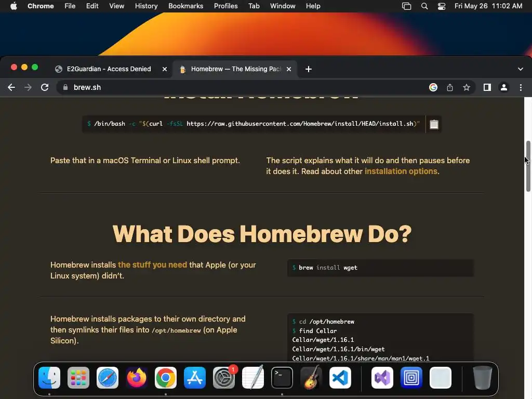Close the Homebrew tab

click(289, 69)
